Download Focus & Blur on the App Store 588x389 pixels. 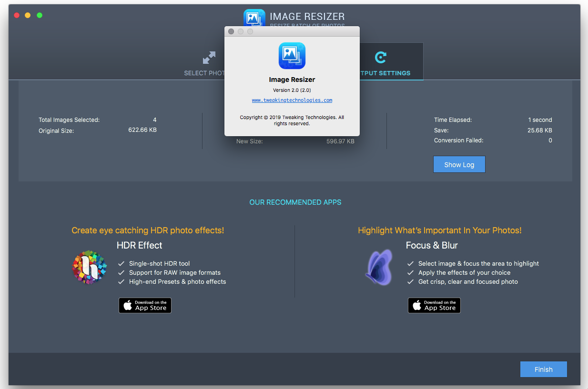434,306
